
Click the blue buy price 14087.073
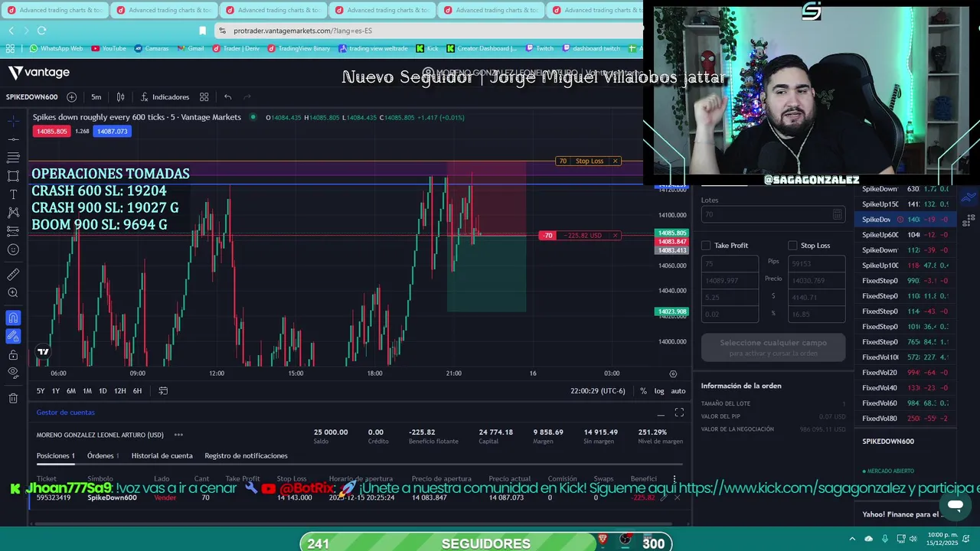tap(112, 132)
